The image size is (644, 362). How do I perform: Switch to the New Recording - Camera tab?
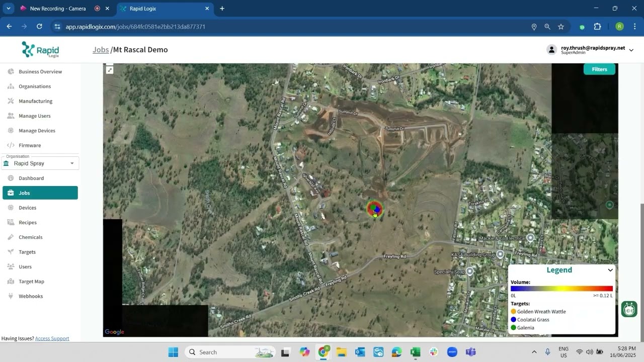59,9
